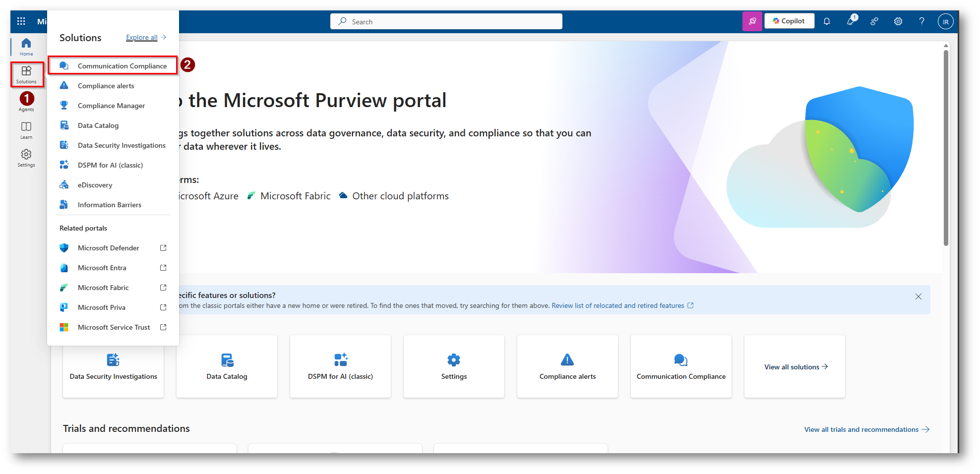Open the Microsoft Defender related portal
This screenshot has width=980, height=474.
tap(113, 248)
